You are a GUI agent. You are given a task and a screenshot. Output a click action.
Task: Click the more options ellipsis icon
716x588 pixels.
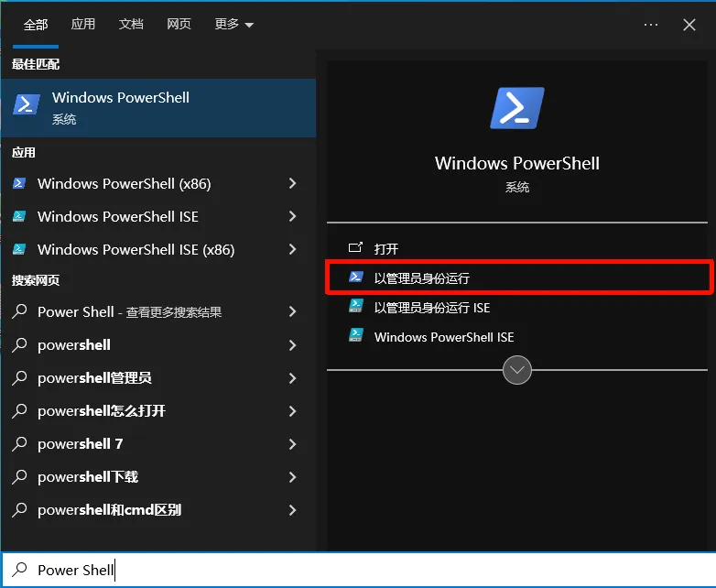[651, 25]
